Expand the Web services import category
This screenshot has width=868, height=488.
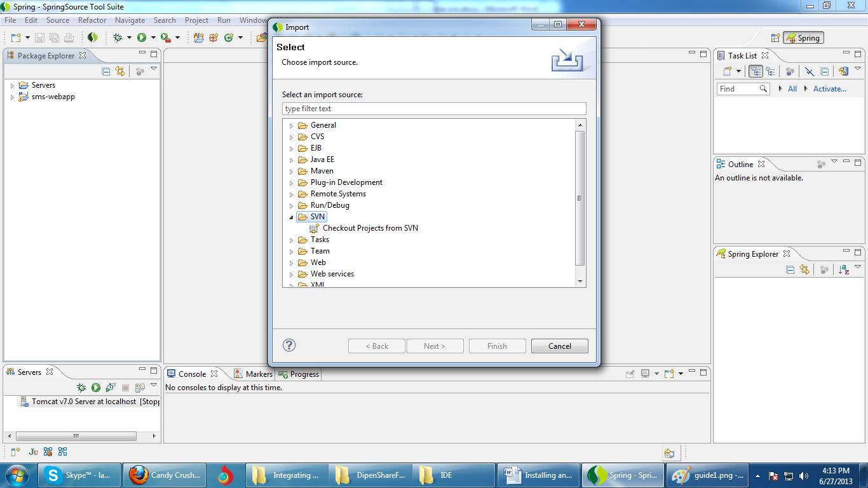click(x=292, y=274)
